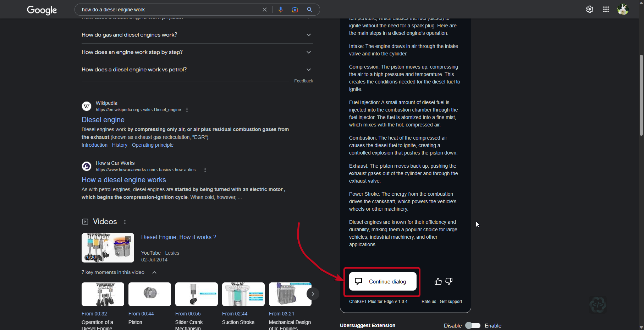
Task: Jump to video moment From 00:32
Action: [94, 314]
